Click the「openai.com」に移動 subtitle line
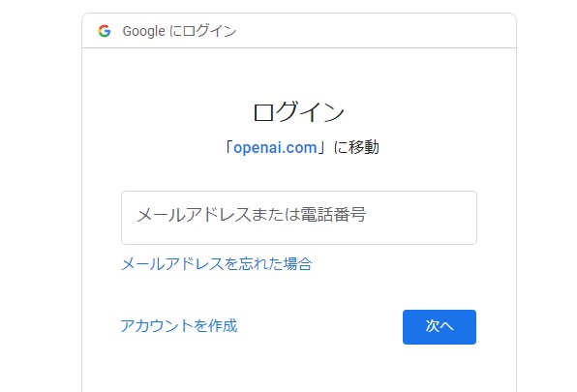This screenshot has height=392, width=577. 302,147
